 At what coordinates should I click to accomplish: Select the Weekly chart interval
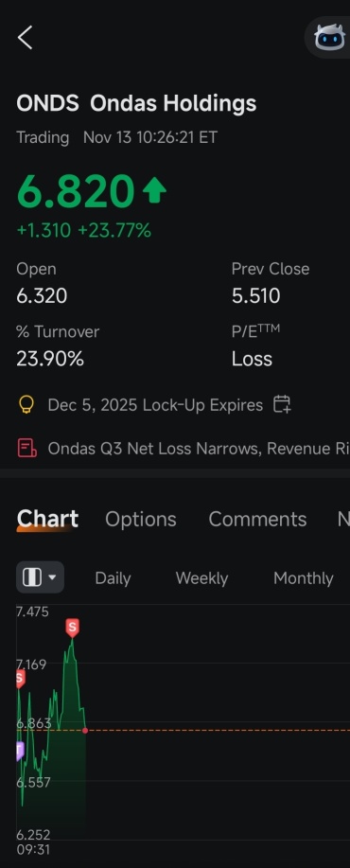201,578
